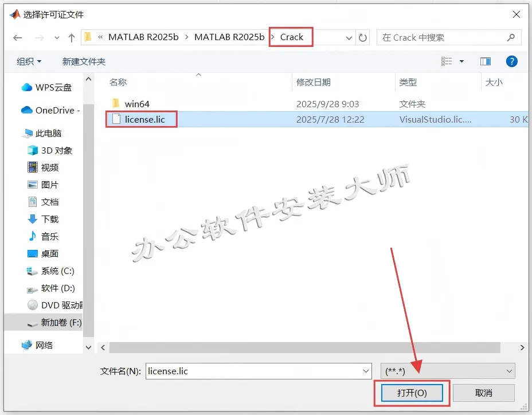Toggle the preview pane icon
Screen dimensions: 532x415
(x=486, y=61)
